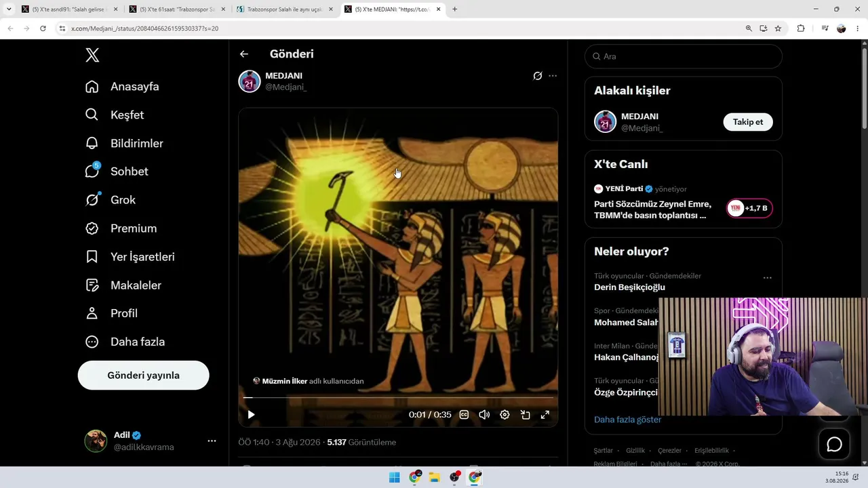Image resolution: width=868 pixels, height=488 pixels.
Task: Open video settings gear
Action: [x=505, y=415]
